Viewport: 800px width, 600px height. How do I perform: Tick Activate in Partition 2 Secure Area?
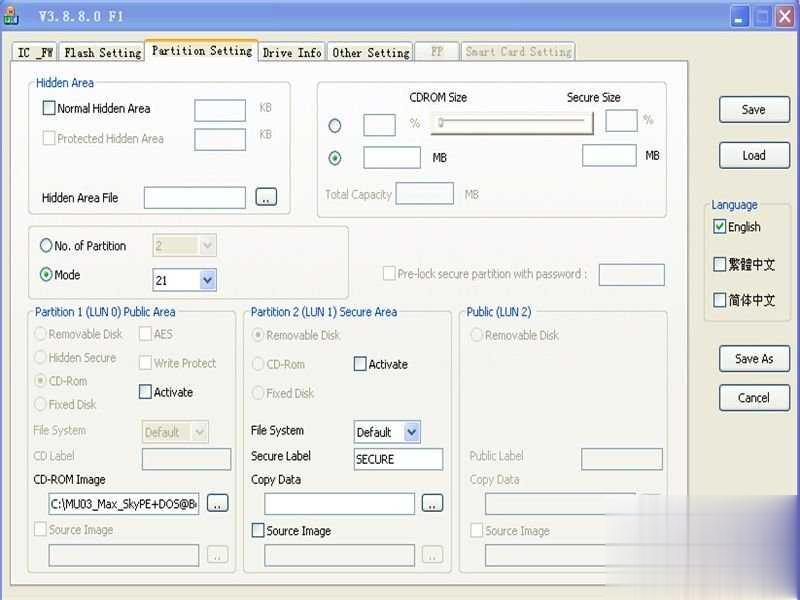pyautogui.click(x=360, y=364)
